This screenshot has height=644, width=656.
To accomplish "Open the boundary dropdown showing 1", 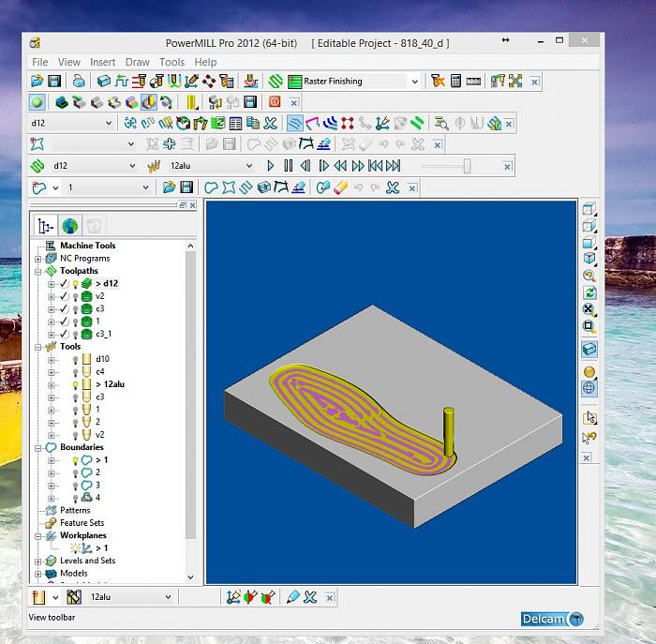I will (x=145, y=187).
